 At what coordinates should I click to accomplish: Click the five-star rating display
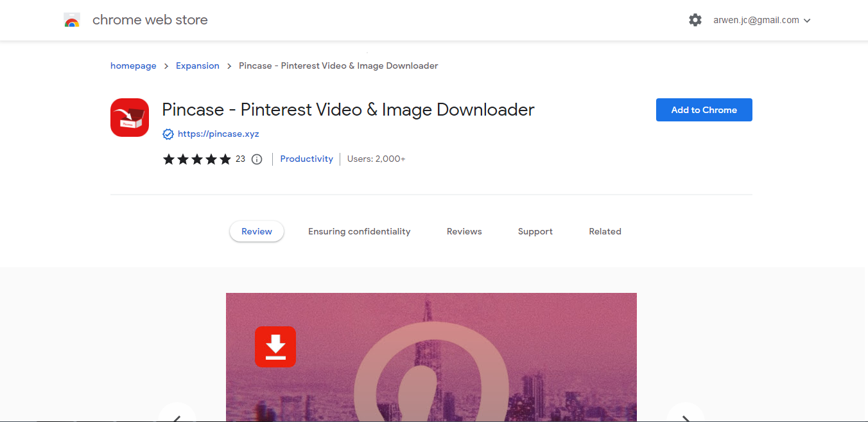point(197,159)
